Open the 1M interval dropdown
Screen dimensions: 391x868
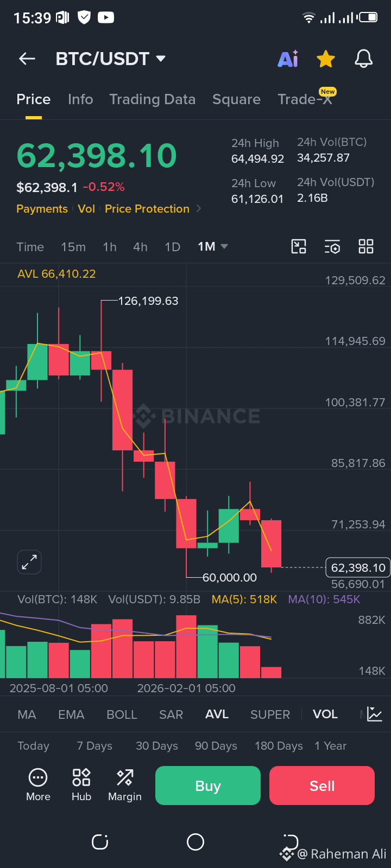click(212, 247)
